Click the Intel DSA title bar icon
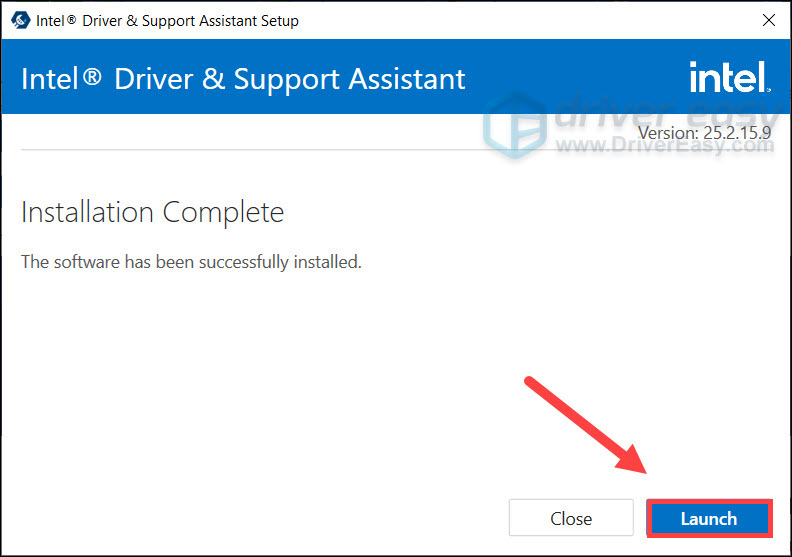This screenshot has height=557, width=792. point(20,20)
